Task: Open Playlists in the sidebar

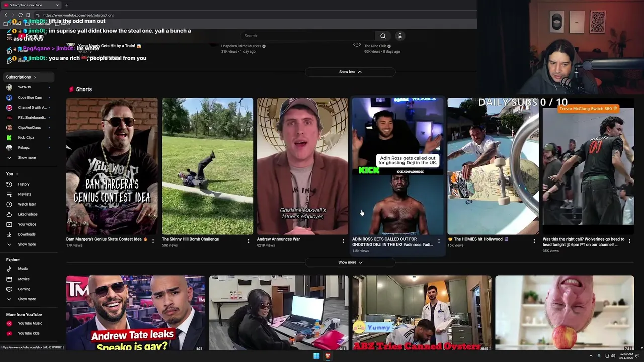Action: point(24,194)
